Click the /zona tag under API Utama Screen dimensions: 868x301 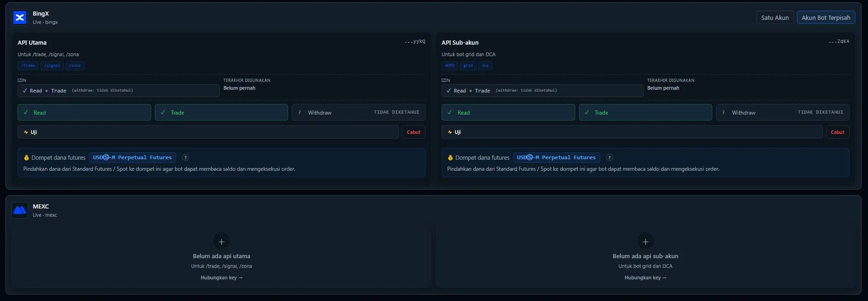(75, 66)
